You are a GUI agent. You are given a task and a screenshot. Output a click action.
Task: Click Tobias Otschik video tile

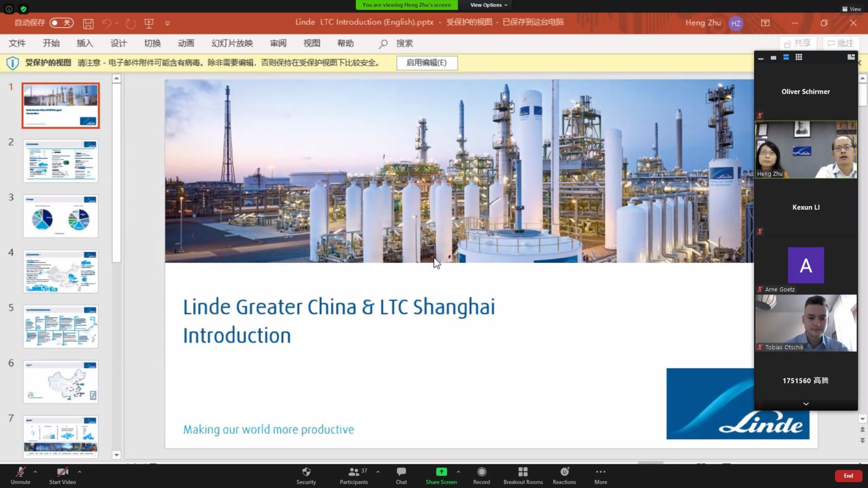(x=806, y=323)
